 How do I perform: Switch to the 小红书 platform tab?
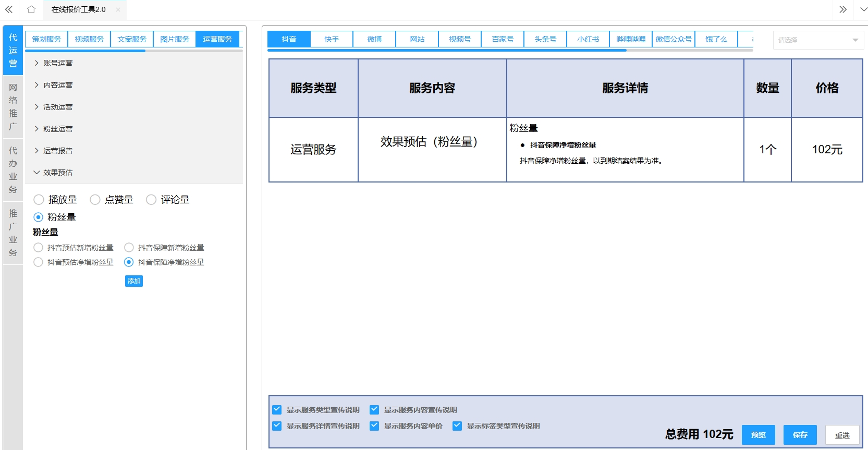(588, 39)
